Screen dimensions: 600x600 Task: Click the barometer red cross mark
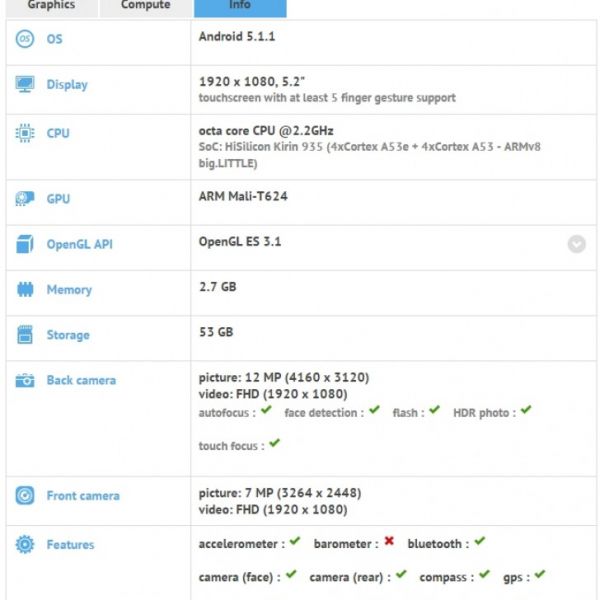(x=389, y=542)
